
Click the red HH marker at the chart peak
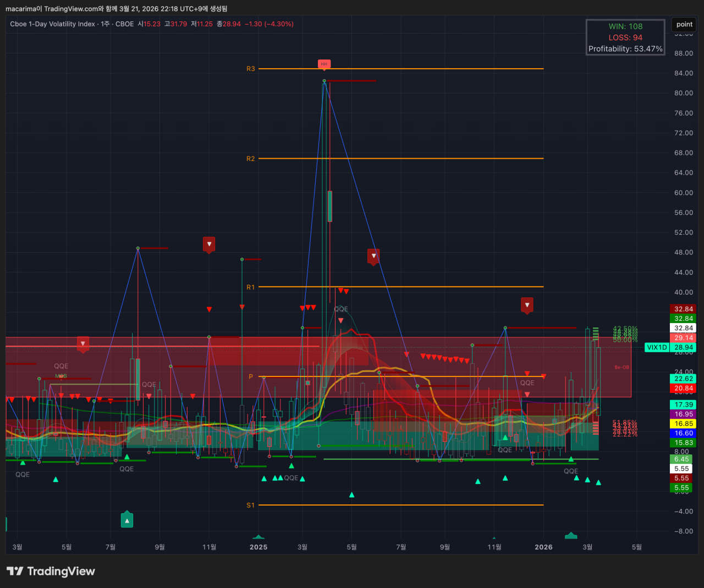[x=324, y=64]
